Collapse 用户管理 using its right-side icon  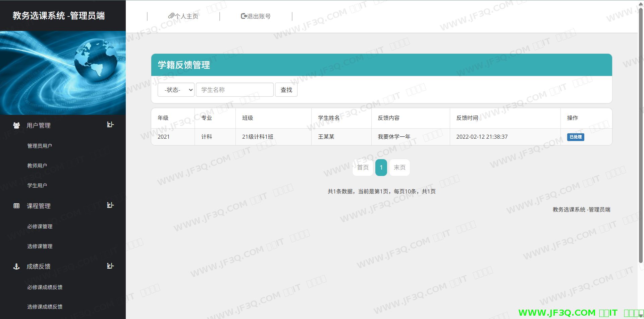(110, 125)
